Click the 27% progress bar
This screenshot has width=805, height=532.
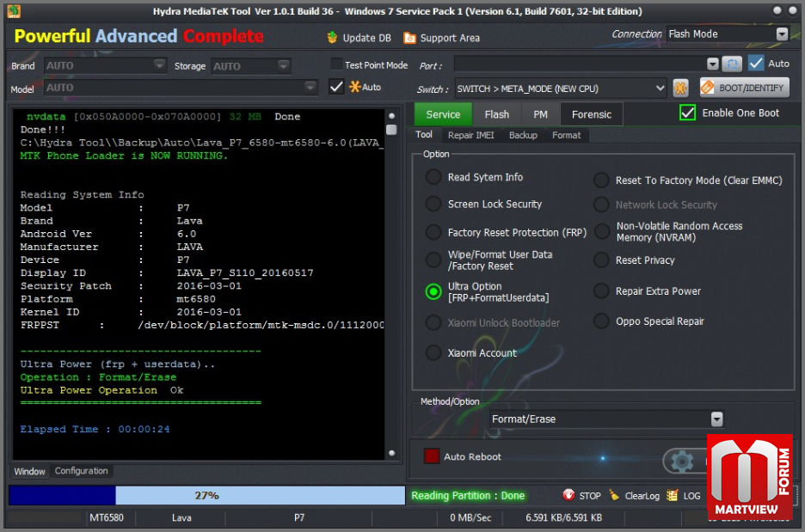tap(207, 496)
